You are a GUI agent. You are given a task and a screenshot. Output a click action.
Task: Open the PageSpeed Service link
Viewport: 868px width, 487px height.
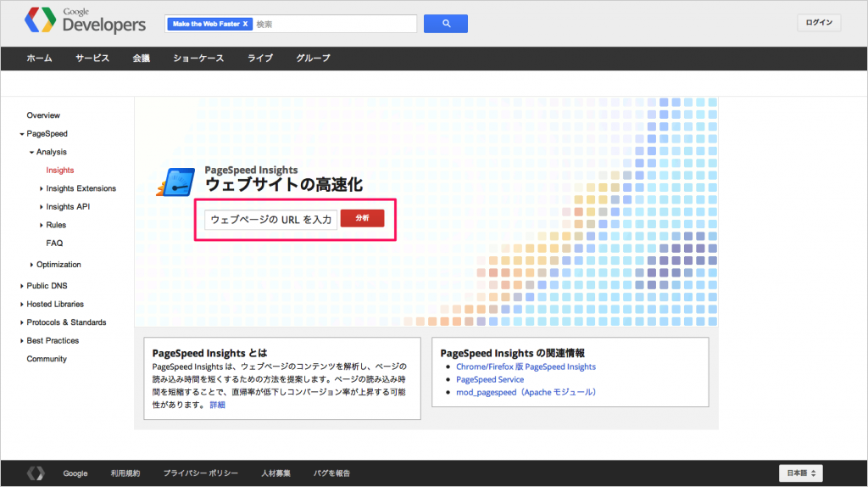click(490, 379)
